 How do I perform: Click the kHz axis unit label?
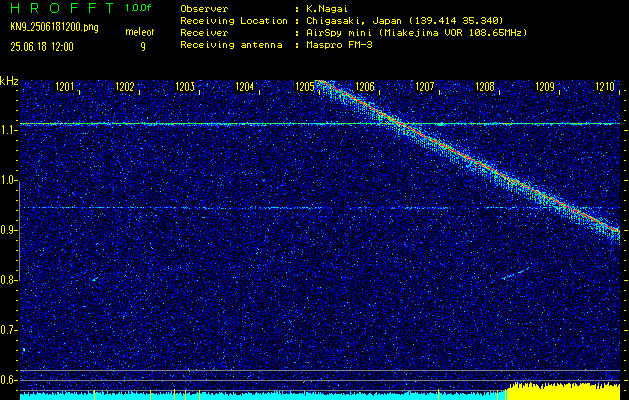[x=9, y=81]
